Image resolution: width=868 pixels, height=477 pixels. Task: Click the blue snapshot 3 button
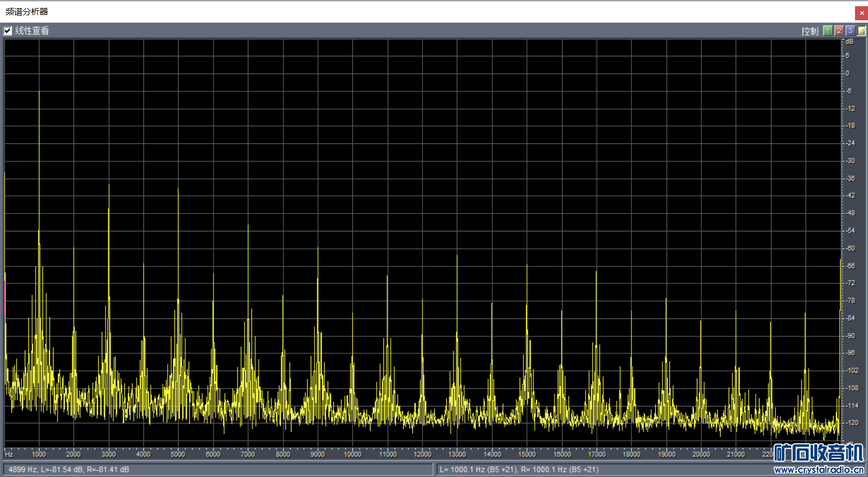(x=850, y=31)
